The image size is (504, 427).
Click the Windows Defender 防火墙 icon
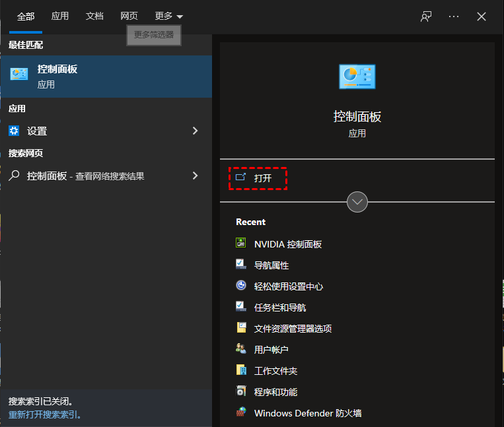coord(241,412)
